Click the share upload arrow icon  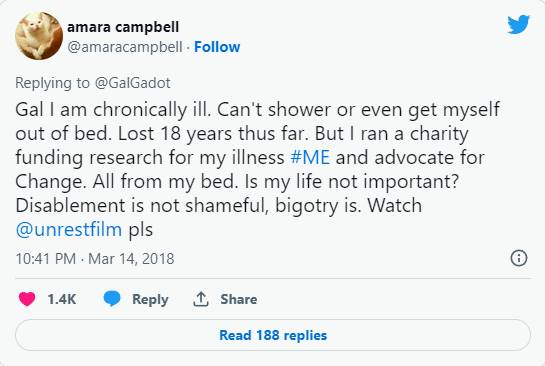coord(201,299)
